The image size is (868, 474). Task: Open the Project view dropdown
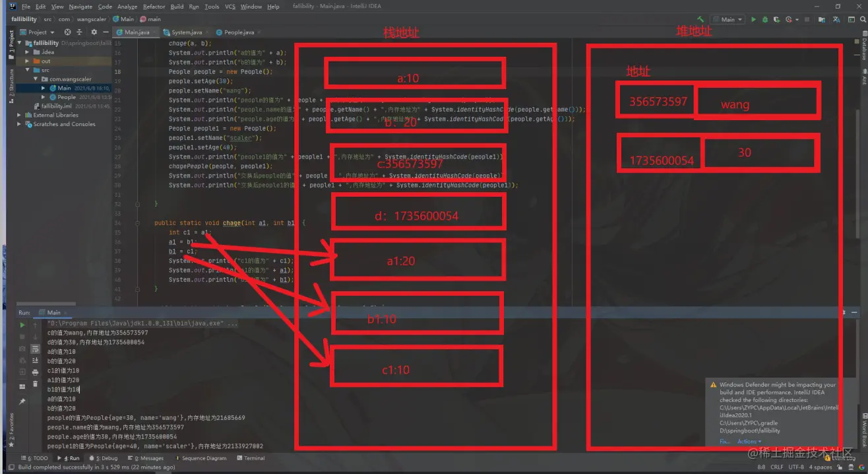click(38, 32)
